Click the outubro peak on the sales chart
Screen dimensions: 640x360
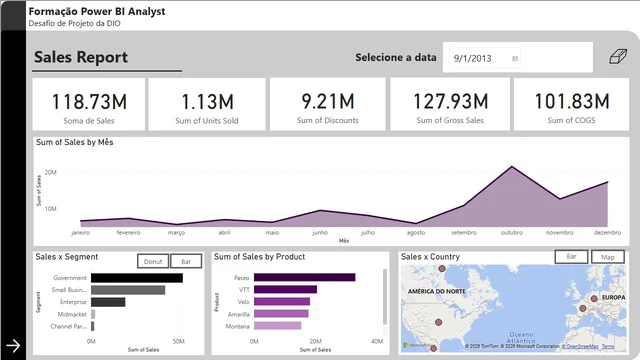click(512, 167)
